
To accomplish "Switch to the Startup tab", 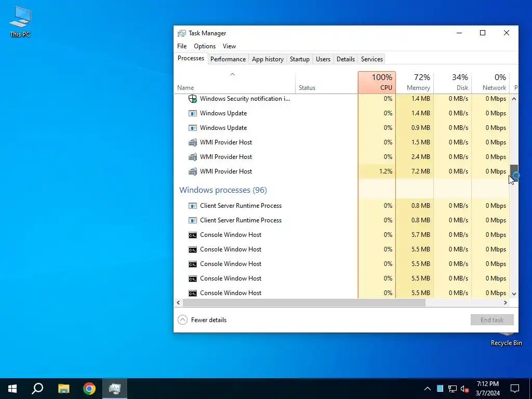I will [300, 59].
